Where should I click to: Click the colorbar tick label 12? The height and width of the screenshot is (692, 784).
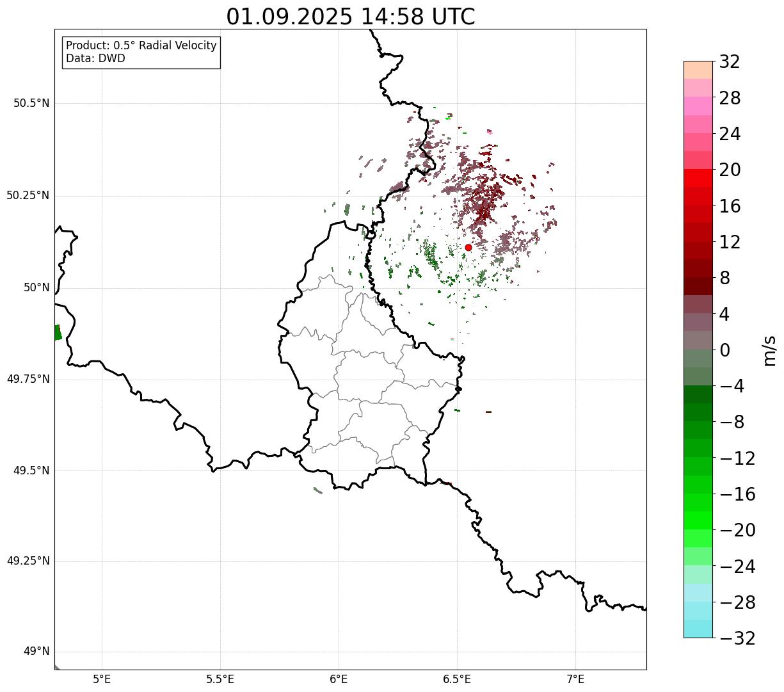click(730, 242)
